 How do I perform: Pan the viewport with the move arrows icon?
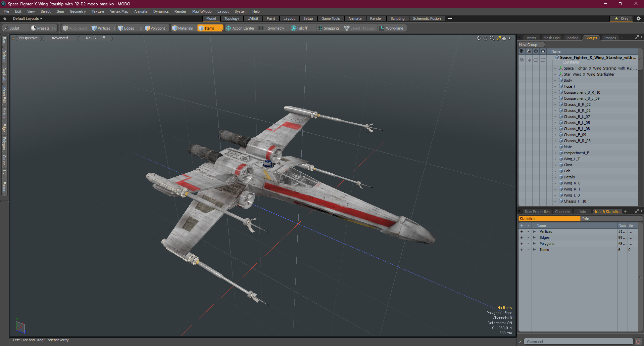click(x=479, y=38)
